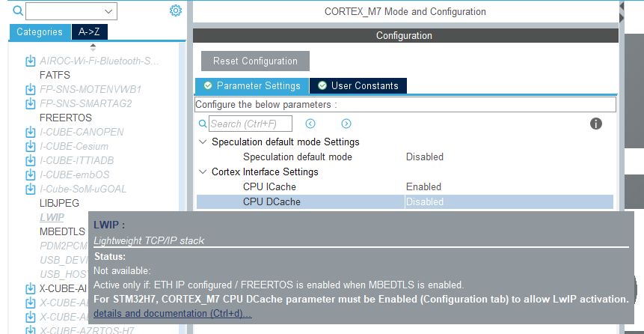The width and height of the screenshot is (644, 334).
Task: Click download icon next to FP-SNS-MOTENVWB1
Action: click(x=30, y=89)
